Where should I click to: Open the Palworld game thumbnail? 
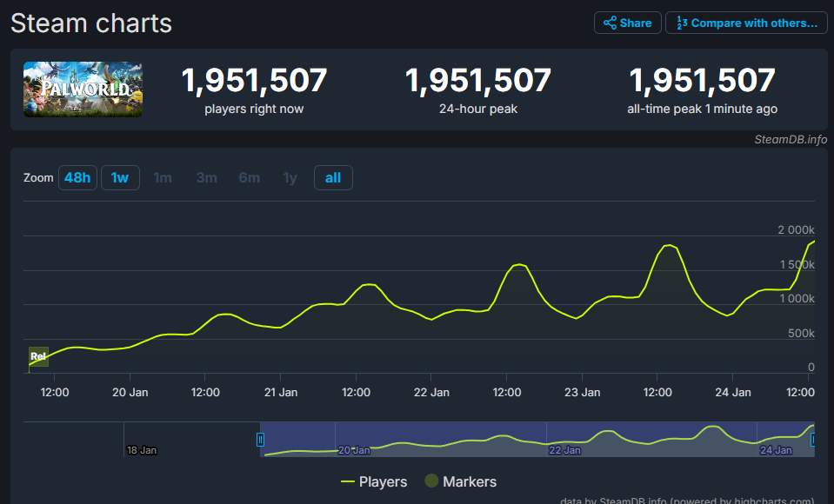pyautogui.click(x=83, y=90)
